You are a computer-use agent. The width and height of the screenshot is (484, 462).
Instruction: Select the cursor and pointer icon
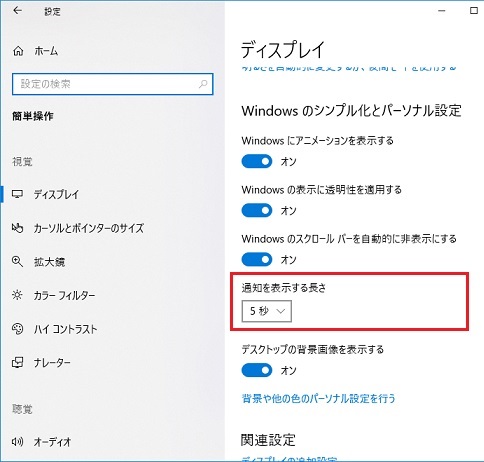pos(17,228)
